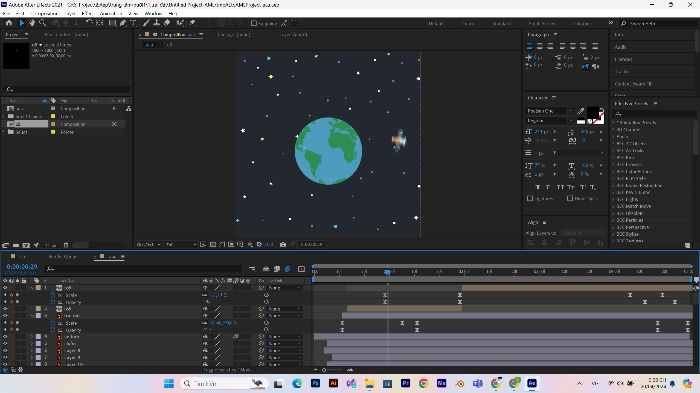Viewport: 700px width, 393px height.
Task: Click the Character fill color swatch
Action: click(x=593, y=112)
